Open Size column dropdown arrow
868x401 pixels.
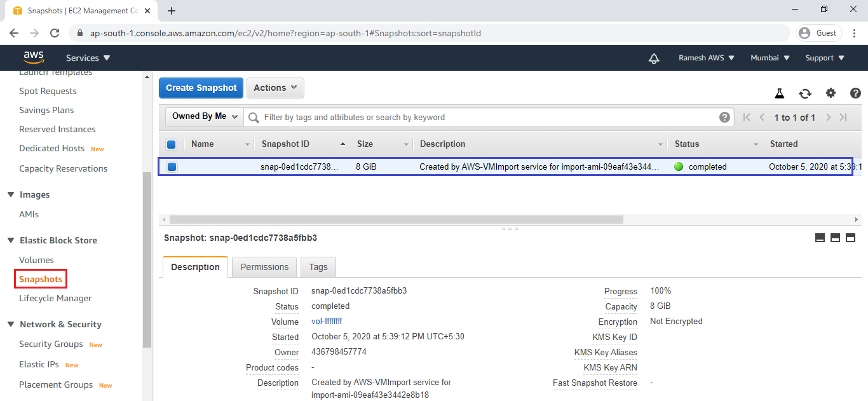tap(407, 144)
